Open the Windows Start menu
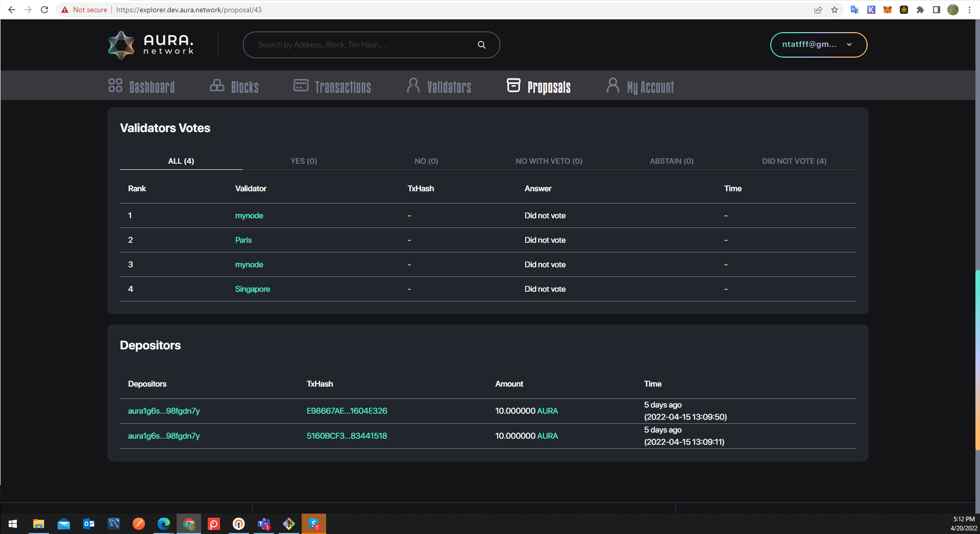 (x=13, y=524)
